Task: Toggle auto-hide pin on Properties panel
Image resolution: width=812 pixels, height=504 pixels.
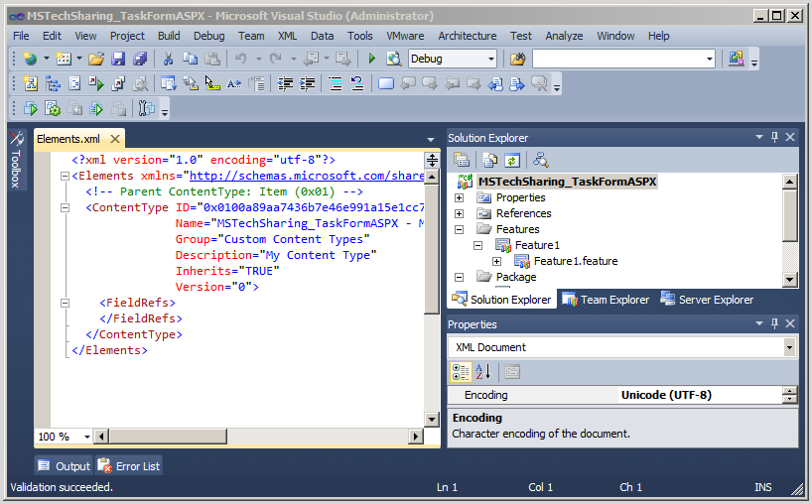Action: pyautogui.click(x=774, y=323)
